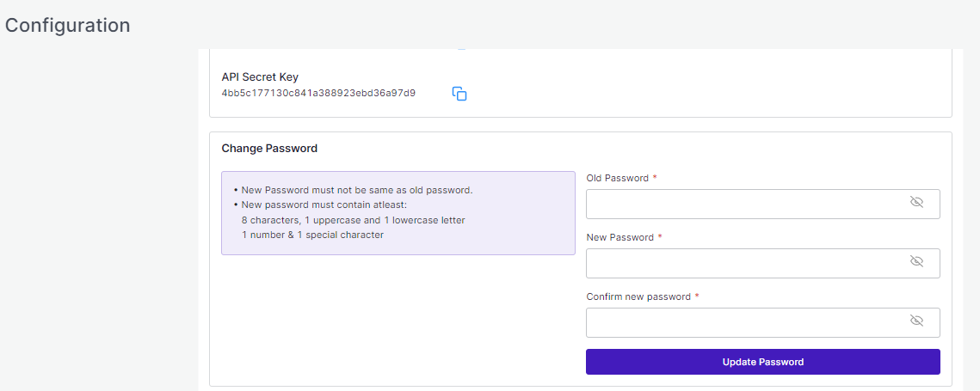This screenshot has width=980, height=391.
Task: Click the '8 characters, 1 uppercase' requirement line
Action: [353, 220]
